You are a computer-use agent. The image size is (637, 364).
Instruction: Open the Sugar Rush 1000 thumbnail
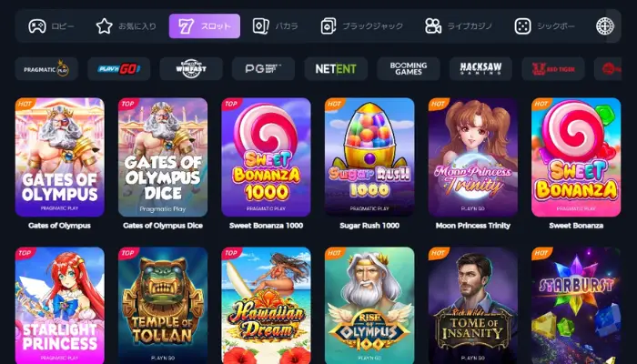pos(369,157)
